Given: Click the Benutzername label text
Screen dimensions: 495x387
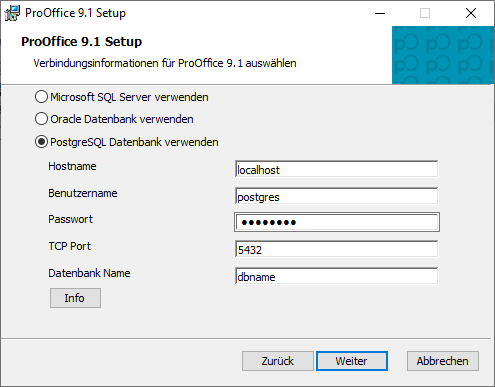Looking at the screenshot, I should tap(83, 193).
